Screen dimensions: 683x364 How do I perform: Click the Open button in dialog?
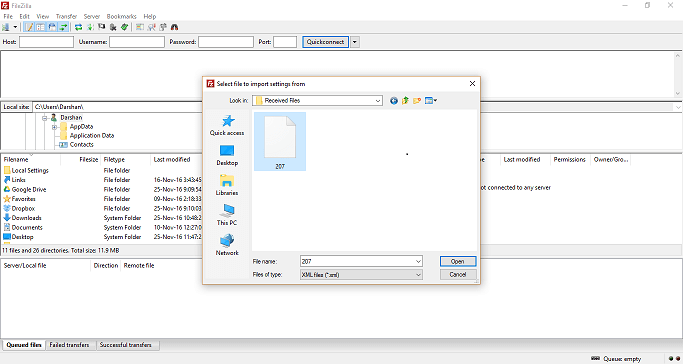coord(458,262)
